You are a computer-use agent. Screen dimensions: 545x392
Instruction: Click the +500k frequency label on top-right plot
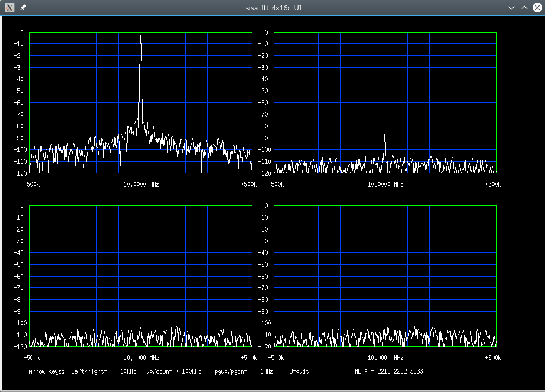492,184
